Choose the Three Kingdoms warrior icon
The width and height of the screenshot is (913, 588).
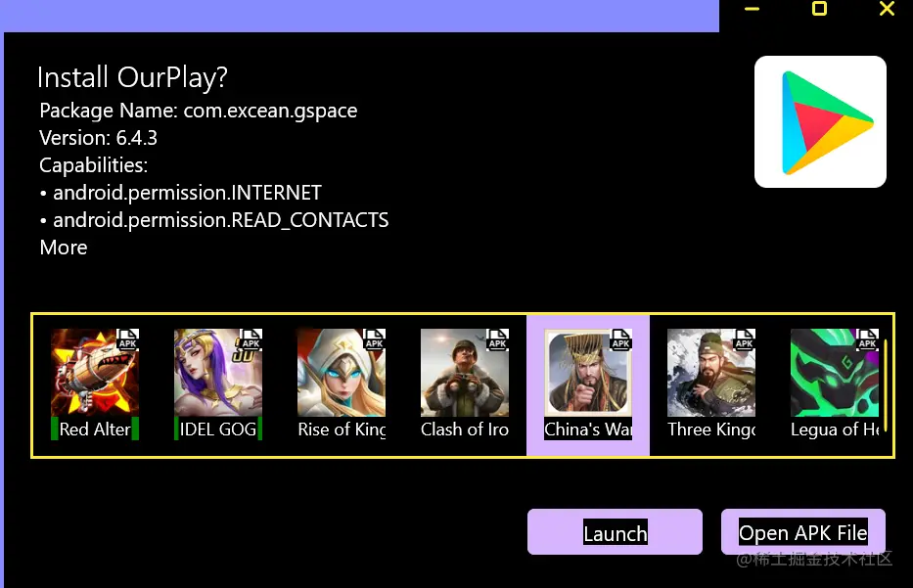coord(711,373)
